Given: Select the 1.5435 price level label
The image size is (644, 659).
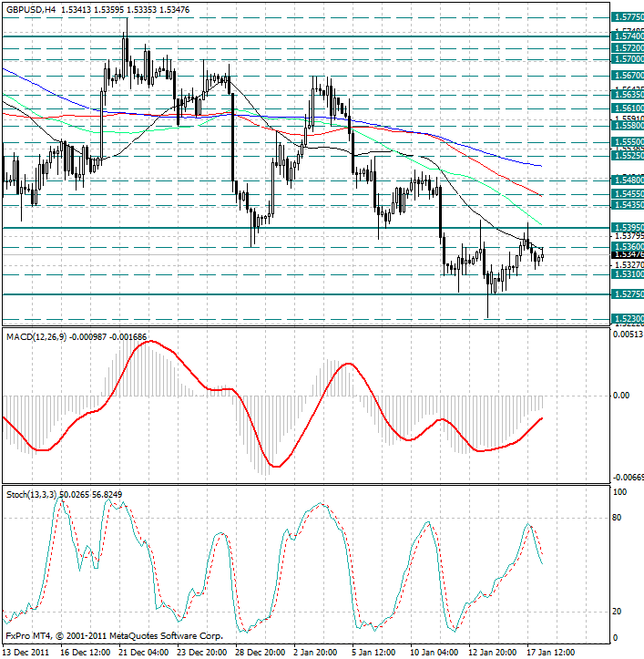Looking at the screenshot, I should click(628, 205).
